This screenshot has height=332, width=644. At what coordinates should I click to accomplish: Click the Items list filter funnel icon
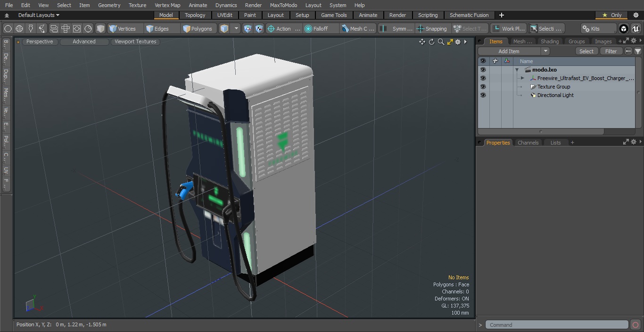pyautogui.click(x=637, y=51)
